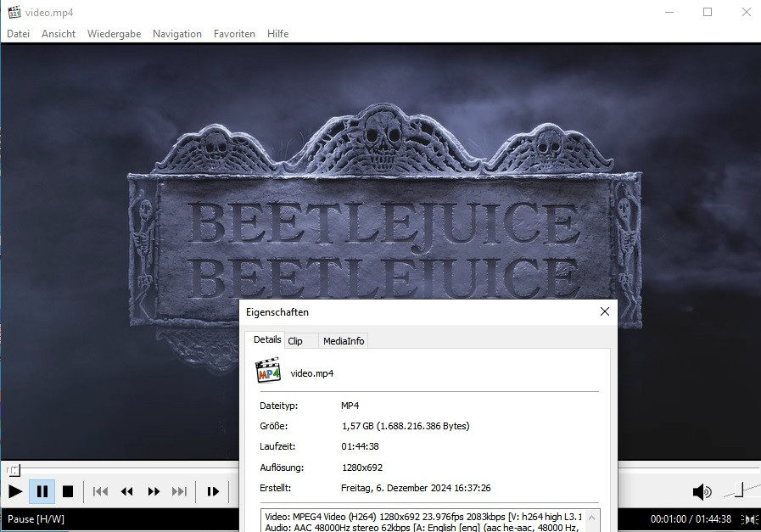Click the player application icon in the title bar

tap(14, 12)
